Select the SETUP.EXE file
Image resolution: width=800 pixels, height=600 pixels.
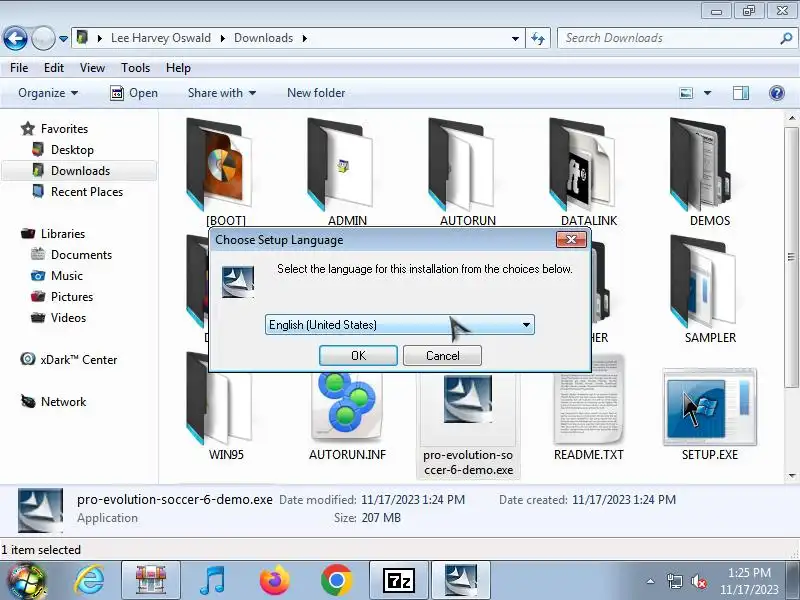710,413
